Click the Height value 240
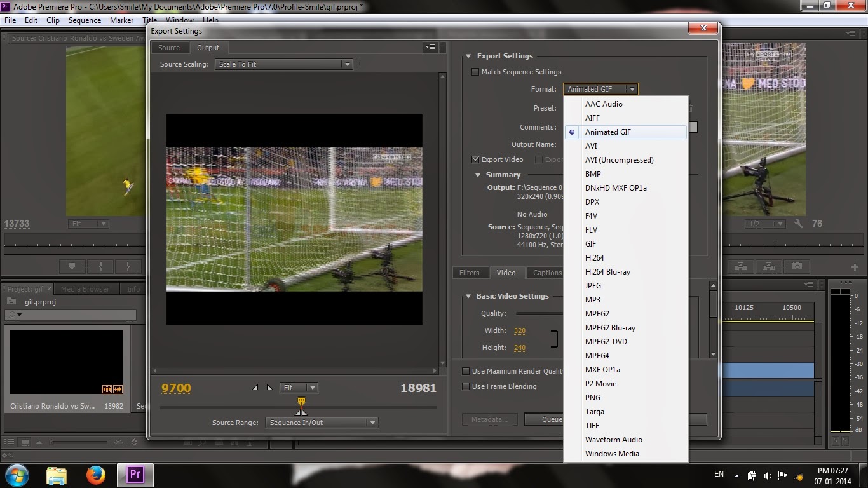The width and height of the screenshot is (868, 488). point(520,348)
